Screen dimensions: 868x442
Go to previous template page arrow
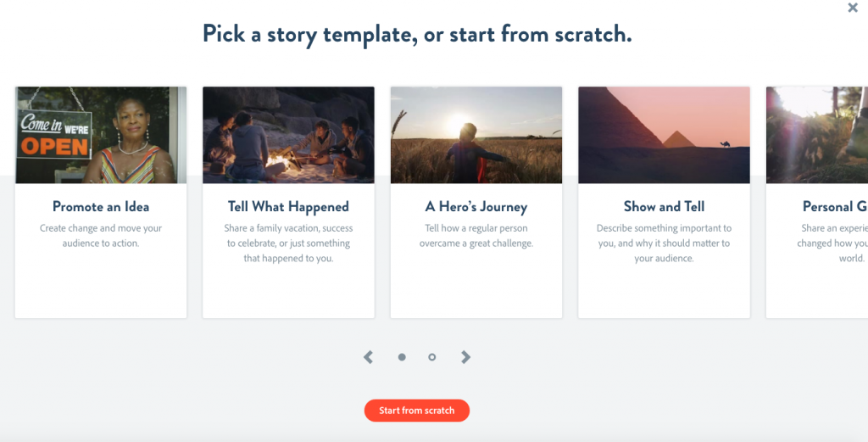point(368,357)
